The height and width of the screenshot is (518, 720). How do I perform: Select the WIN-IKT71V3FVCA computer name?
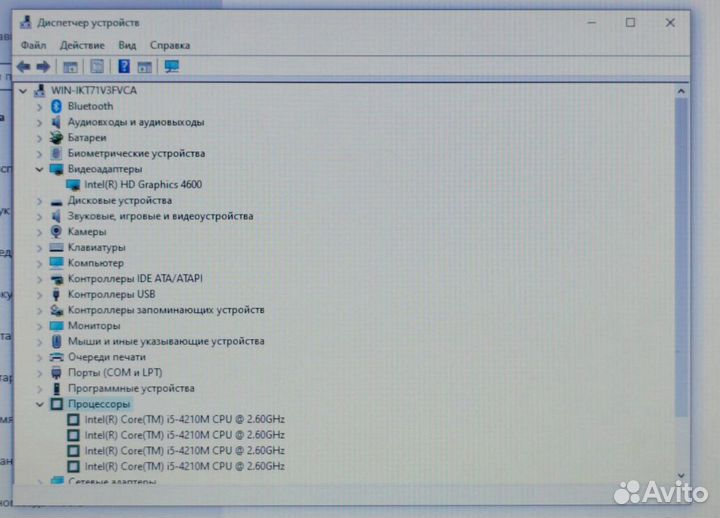point(94,90)
